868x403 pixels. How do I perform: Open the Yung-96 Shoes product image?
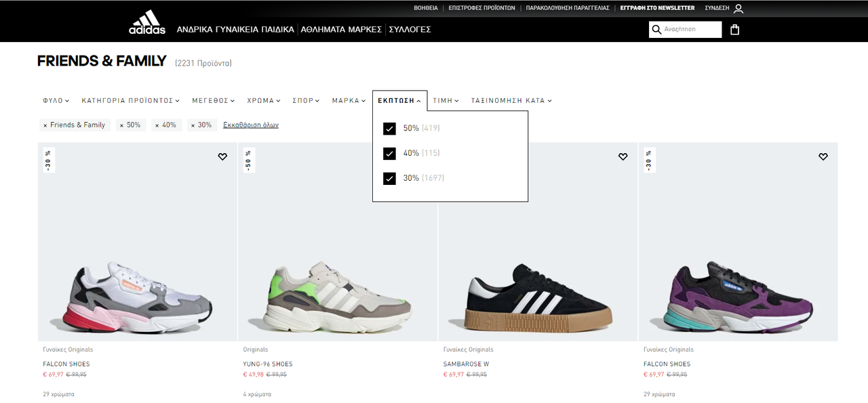(338, 242)
